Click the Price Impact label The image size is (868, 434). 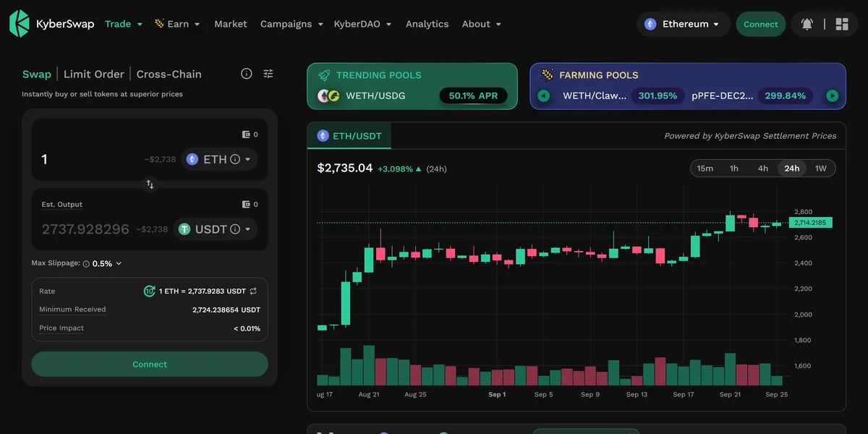(x=61, y=328)
